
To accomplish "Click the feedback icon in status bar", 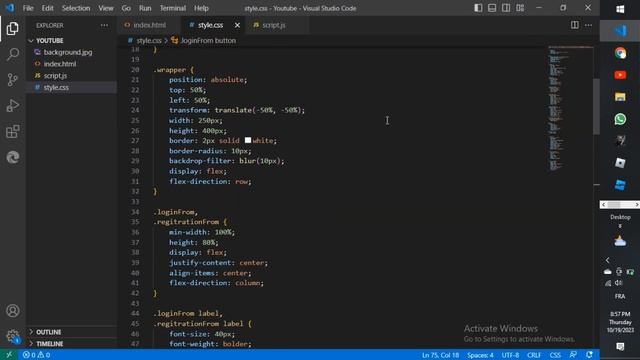I will coord(573,355).
